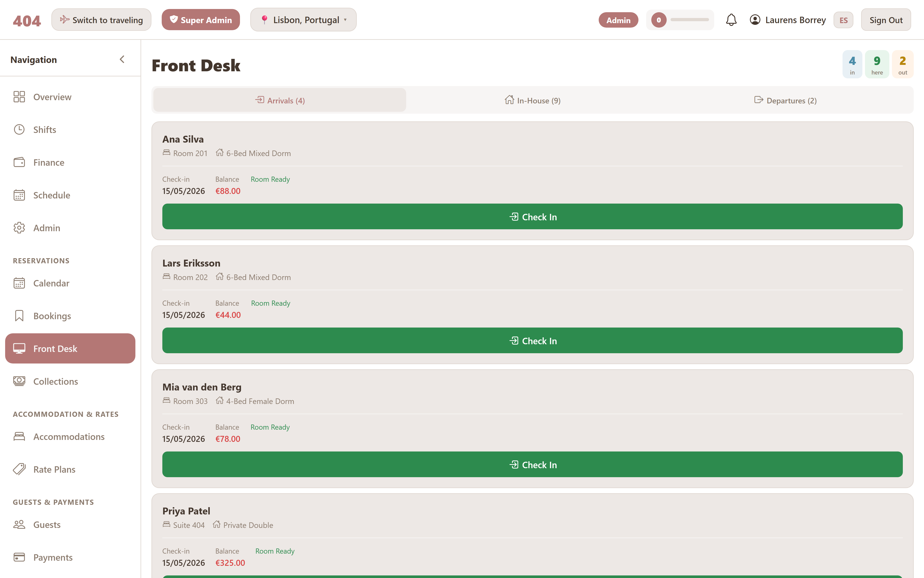Click the bed icon next to Room 201

click(166, 152)
